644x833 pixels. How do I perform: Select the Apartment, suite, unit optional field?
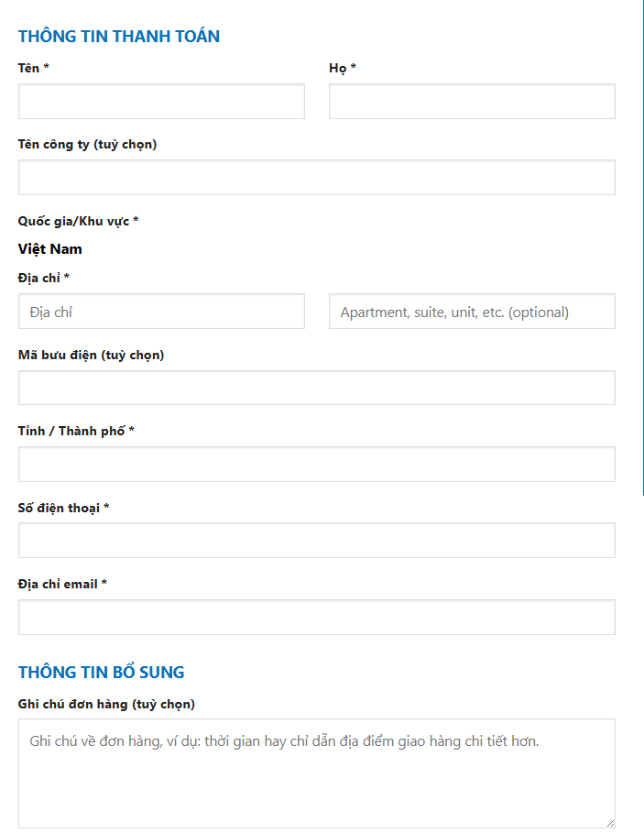click(471, 311)
